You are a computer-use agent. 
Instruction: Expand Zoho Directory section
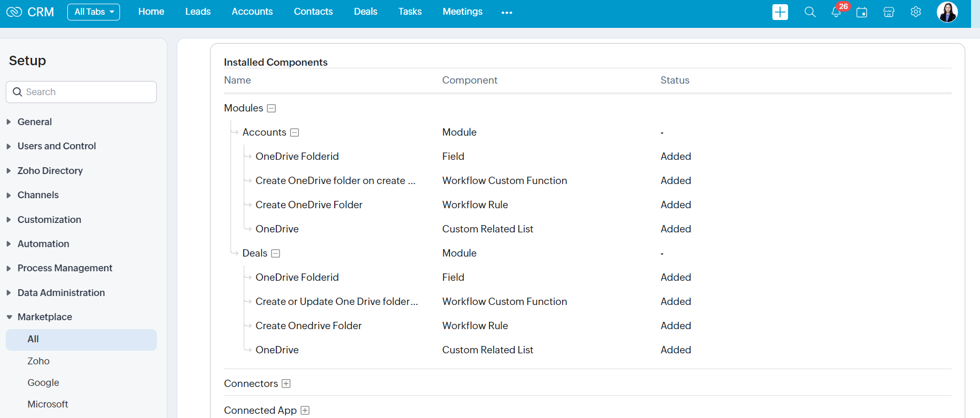pyautogui.click(x=50, y=171)
